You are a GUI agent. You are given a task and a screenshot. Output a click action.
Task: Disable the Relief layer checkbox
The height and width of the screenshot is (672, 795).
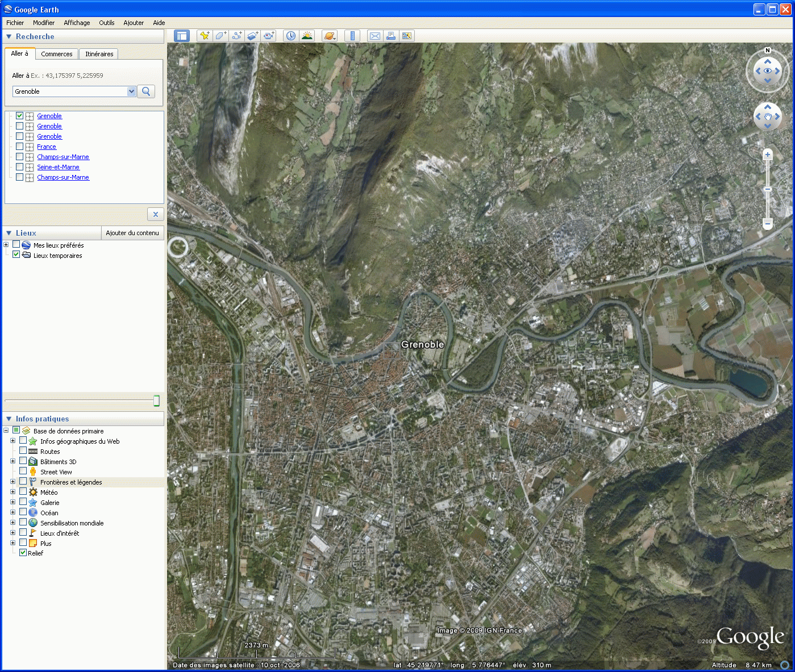pos(23,553)
